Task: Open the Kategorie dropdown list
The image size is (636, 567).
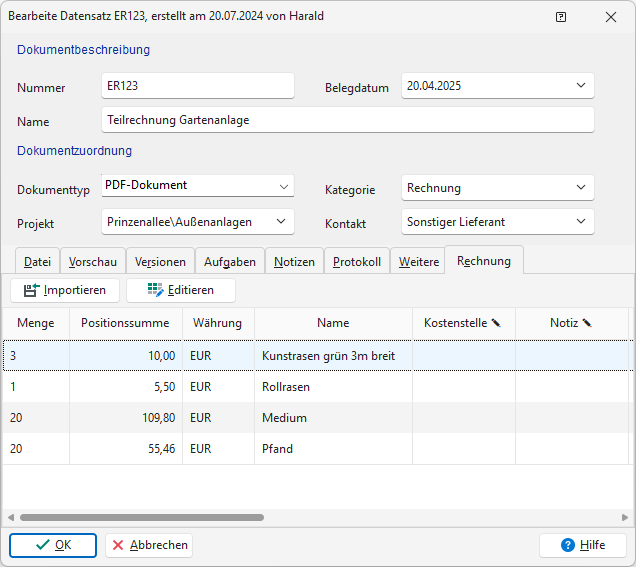Action: click(581, 187)
